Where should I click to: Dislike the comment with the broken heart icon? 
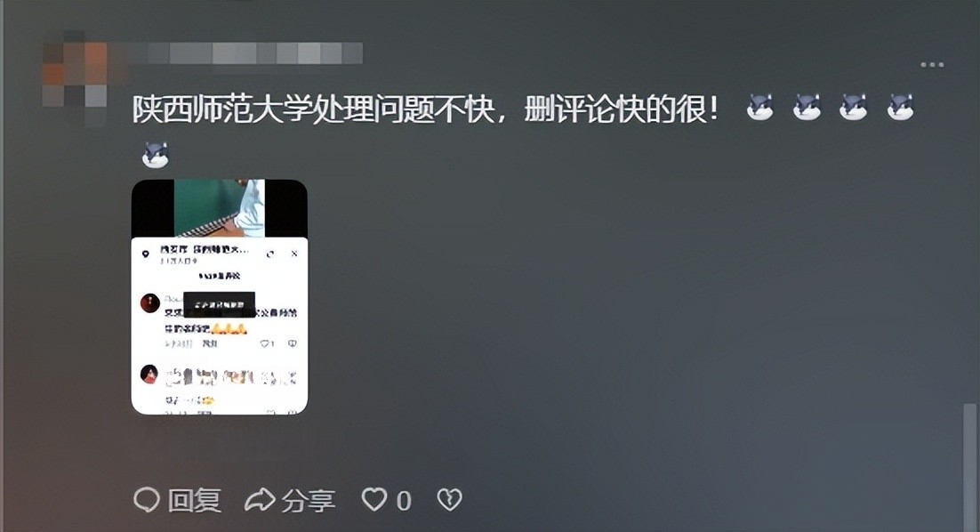pos(449,499)
